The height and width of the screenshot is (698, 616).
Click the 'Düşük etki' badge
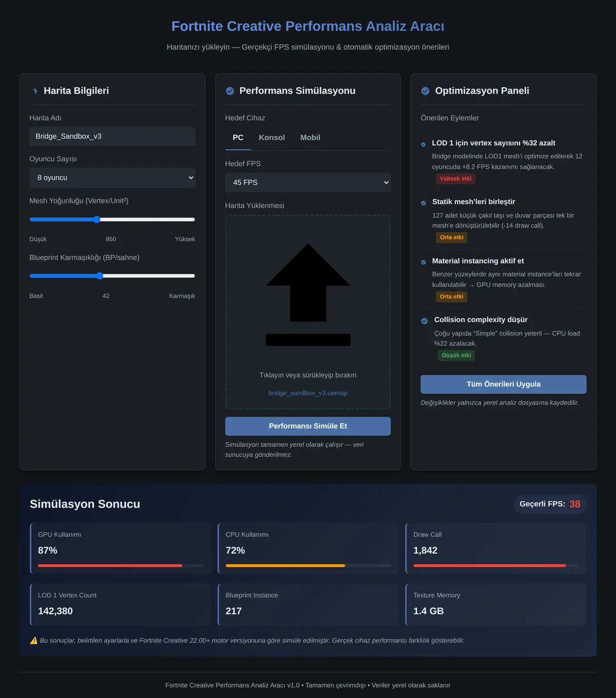[x=456, y=355]
